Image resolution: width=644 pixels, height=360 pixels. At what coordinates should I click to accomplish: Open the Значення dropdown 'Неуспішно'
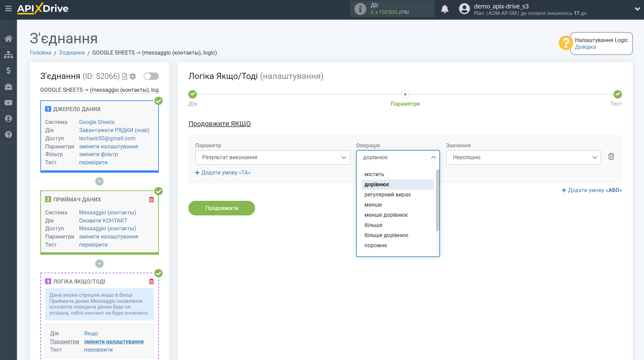point(523,157)
